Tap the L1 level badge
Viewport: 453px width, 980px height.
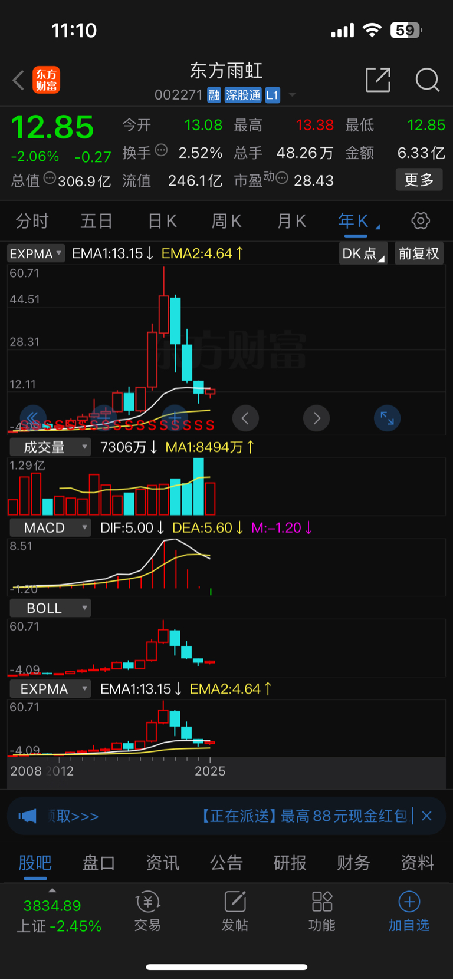pos(273,95)
